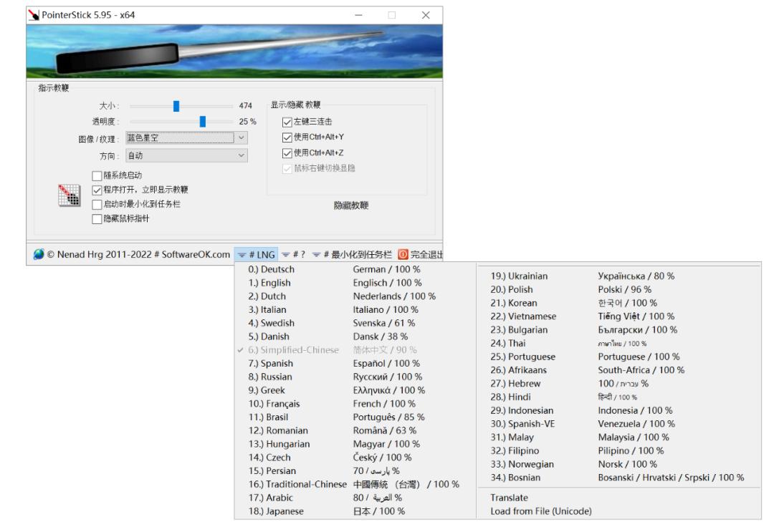Screen dimensions: 774x532
Task: Toggle the 隐藏鼠标指针 checkbox
Action: pyautogui.click(x=97, y=219)
